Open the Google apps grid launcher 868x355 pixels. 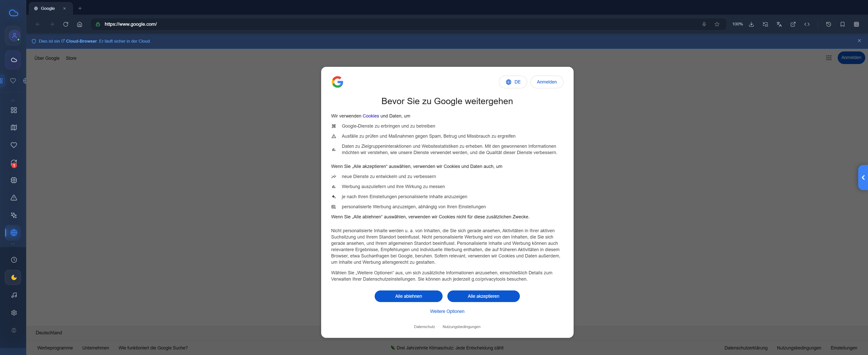829,57
